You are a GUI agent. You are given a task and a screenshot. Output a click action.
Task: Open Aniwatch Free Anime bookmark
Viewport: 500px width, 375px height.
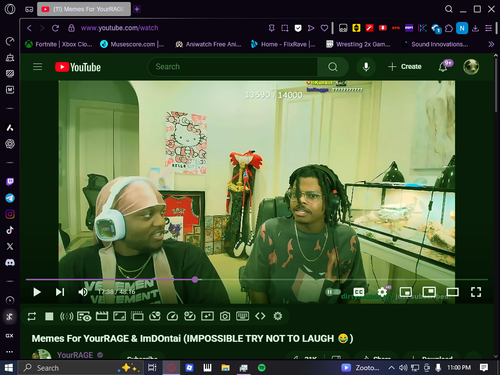coord(208,44)
